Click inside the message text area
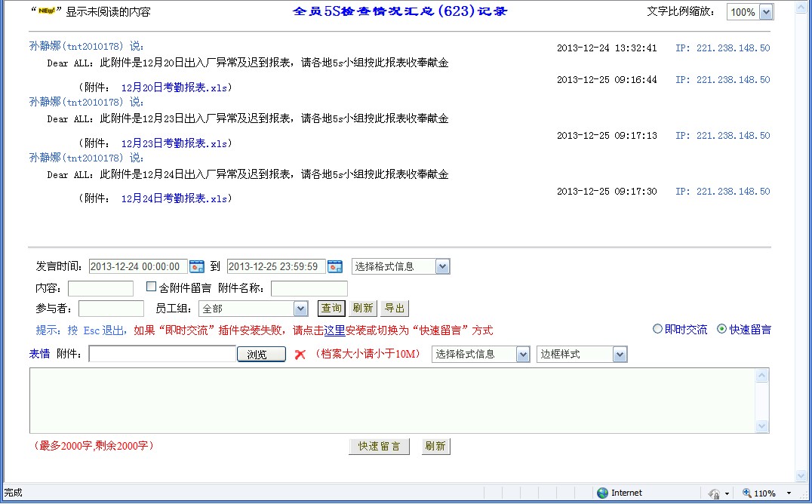The width and height of the screenshot is (812, 504). tap(392, 400)
